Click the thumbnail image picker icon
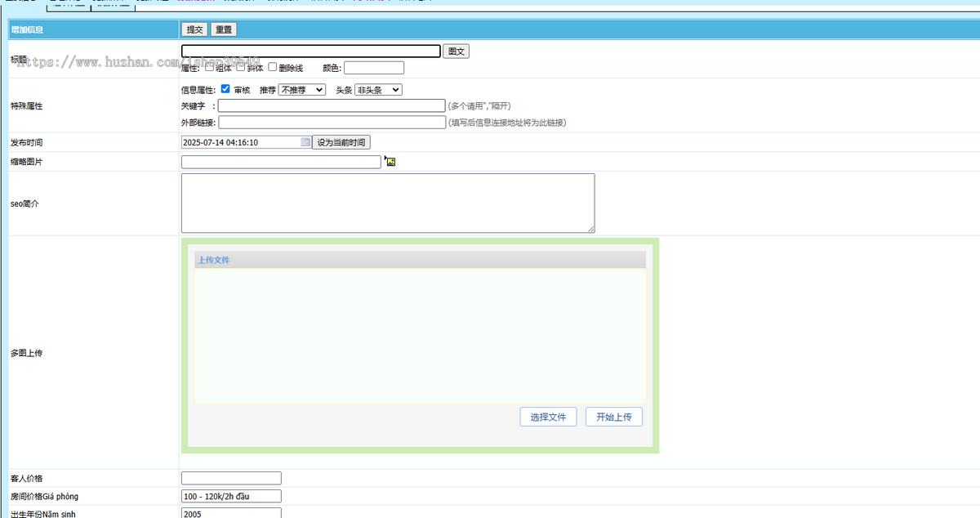980x518 pixels. 390,162
